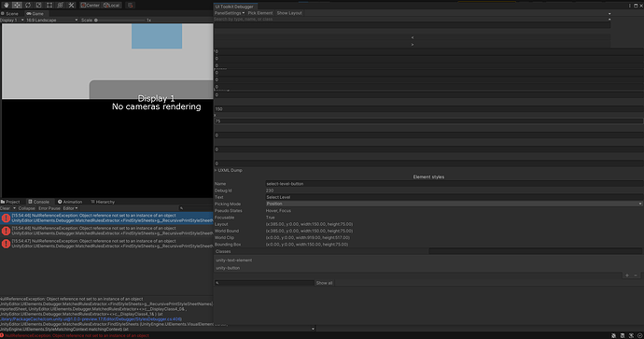Select the combined Transform tool icon
The image size is (644, 339).
(x=60, y=5)
